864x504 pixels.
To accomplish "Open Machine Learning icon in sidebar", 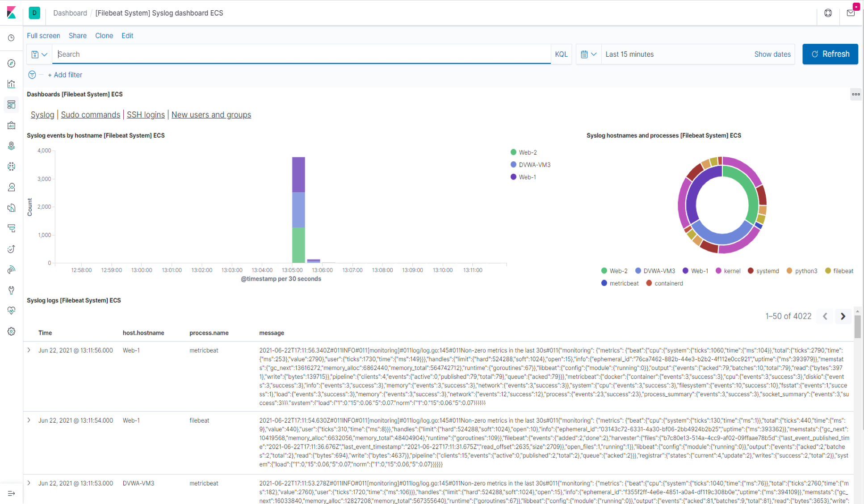I will 12,167.
